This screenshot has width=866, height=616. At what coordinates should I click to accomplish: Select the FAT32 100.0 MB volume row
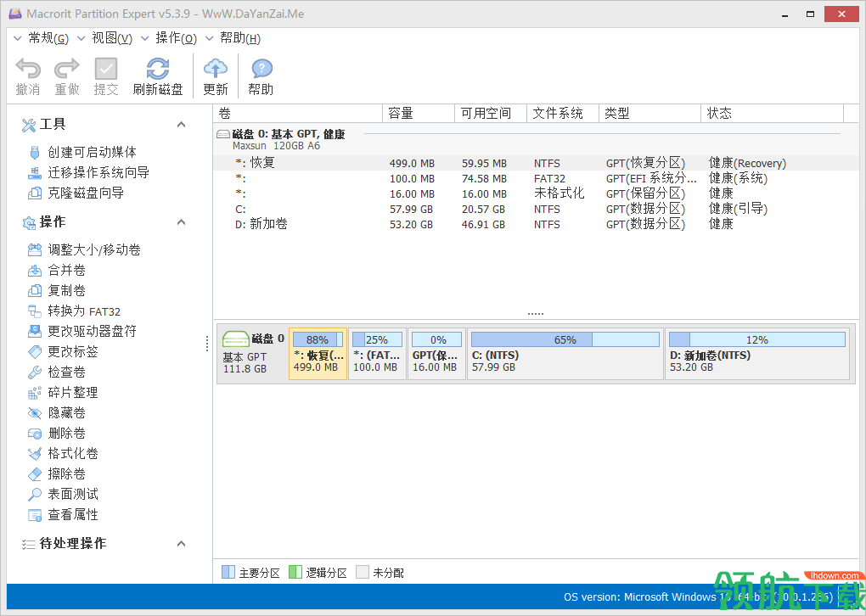pyautogui.click(x=536, y=179)
